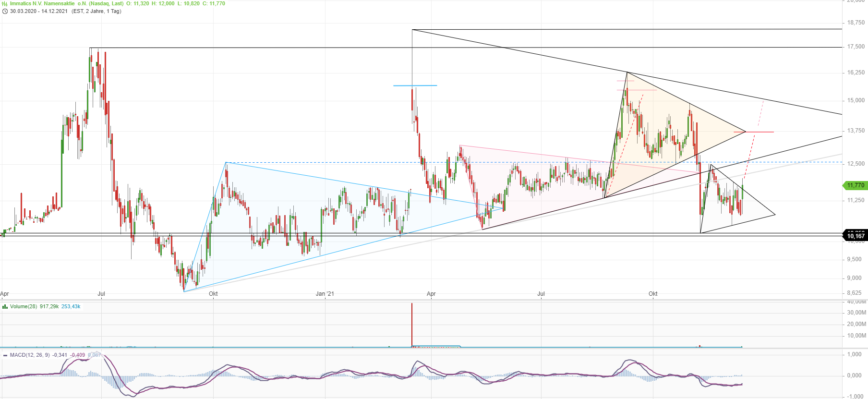868x399 pixels.
Task: Click the 17,500 label on price axis
Action: pyautogui.click(x=856, y=47)
